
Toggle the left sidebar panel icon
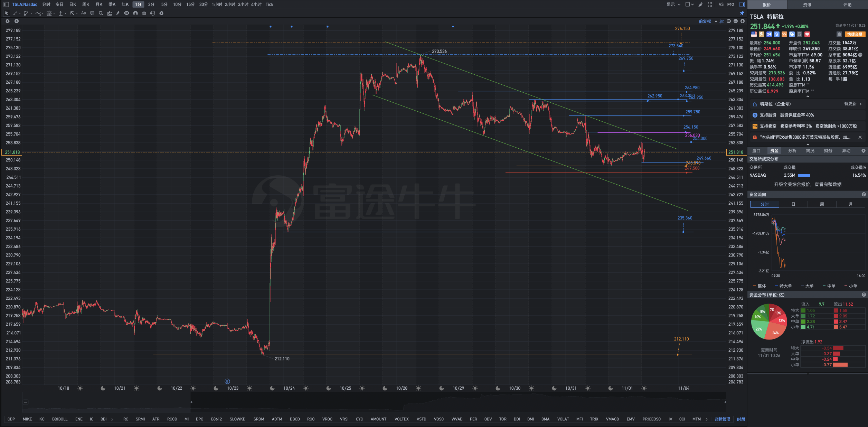coord(6,4)
